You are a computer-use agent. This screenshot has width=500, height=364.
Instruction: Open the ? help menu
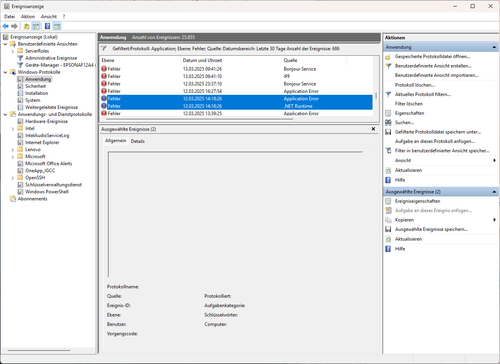64,16
